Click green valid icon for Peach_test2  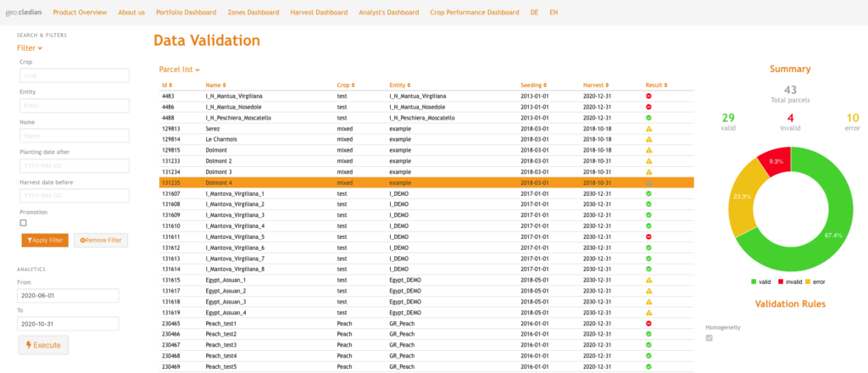tap(648, 334)
